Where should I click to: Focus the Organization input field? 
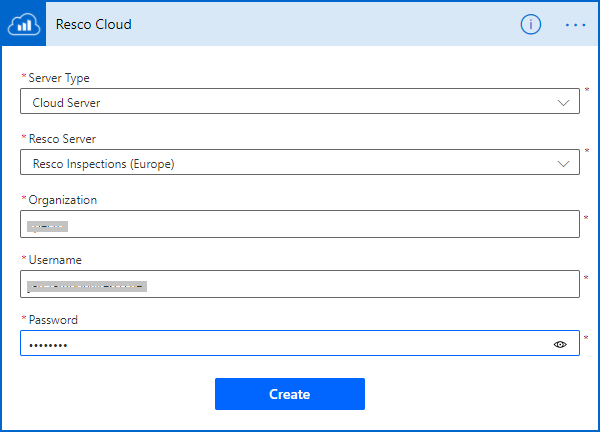tap(300, 225)
